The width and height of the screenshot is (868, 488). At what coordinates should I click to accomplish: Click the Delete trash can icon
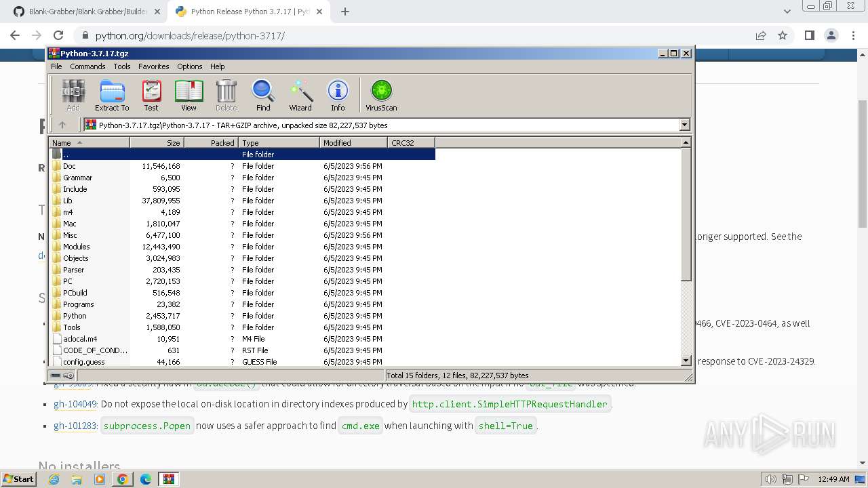click(226, 95)
